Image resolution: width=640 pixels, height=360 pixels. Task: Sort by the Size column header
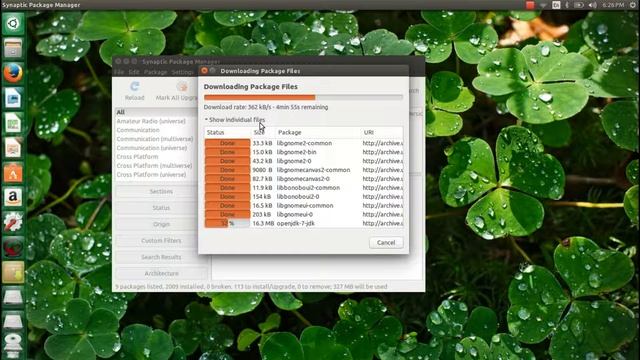(263, 132)
